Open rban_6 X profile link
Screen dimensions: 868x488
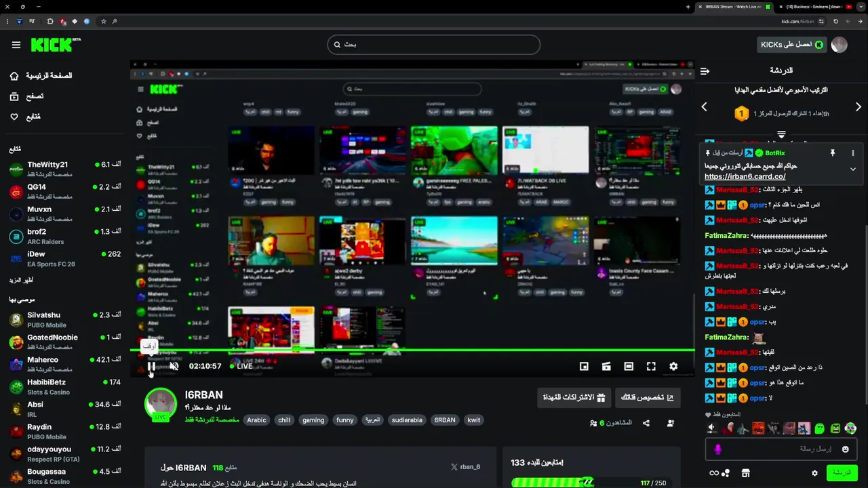(x=466, y=467)
